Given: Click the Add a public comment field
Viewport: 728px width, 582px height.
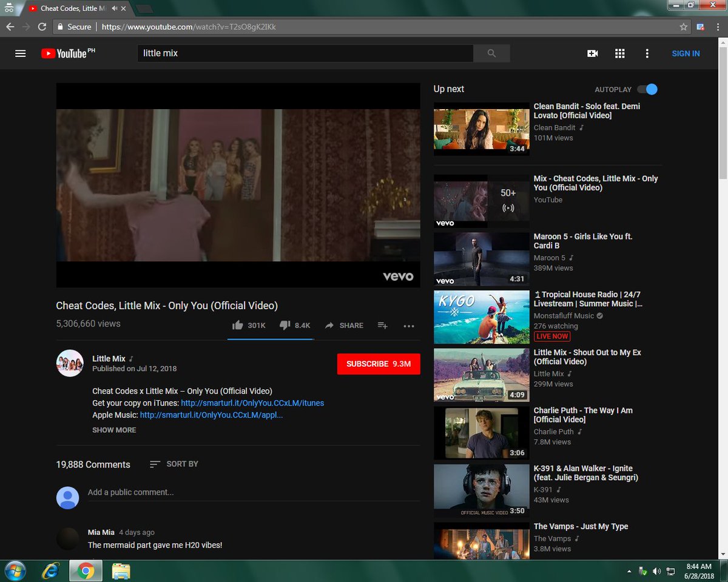Looking at the screenshot, I should click(x=254, y=492).
